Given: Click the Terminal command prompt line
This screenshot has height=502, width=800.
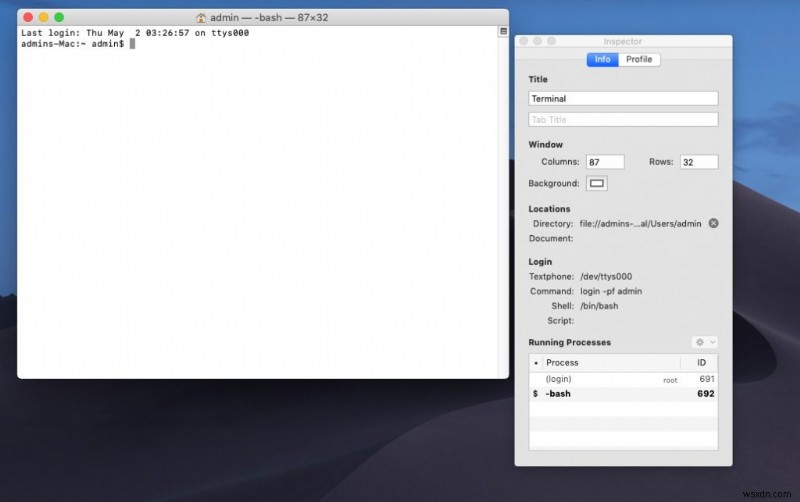Looking at the screenshot, I should point(78,44).
